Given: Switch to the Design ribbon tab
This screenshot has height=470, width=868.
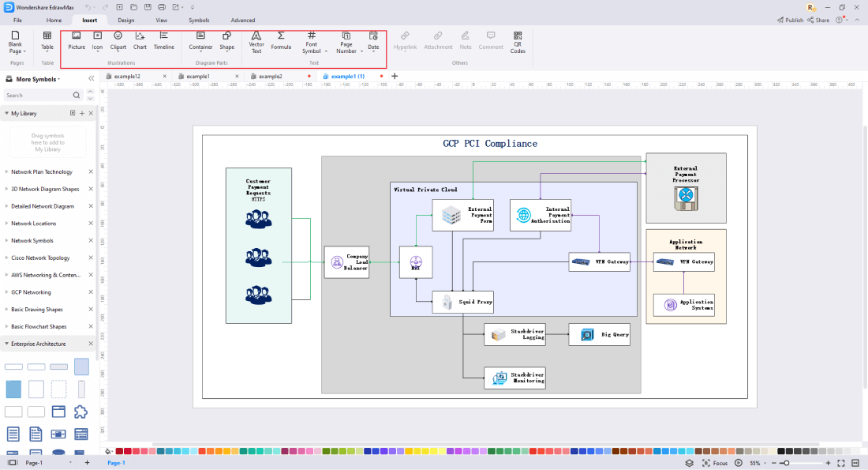Looking at the screenshot, I should 125,20.
